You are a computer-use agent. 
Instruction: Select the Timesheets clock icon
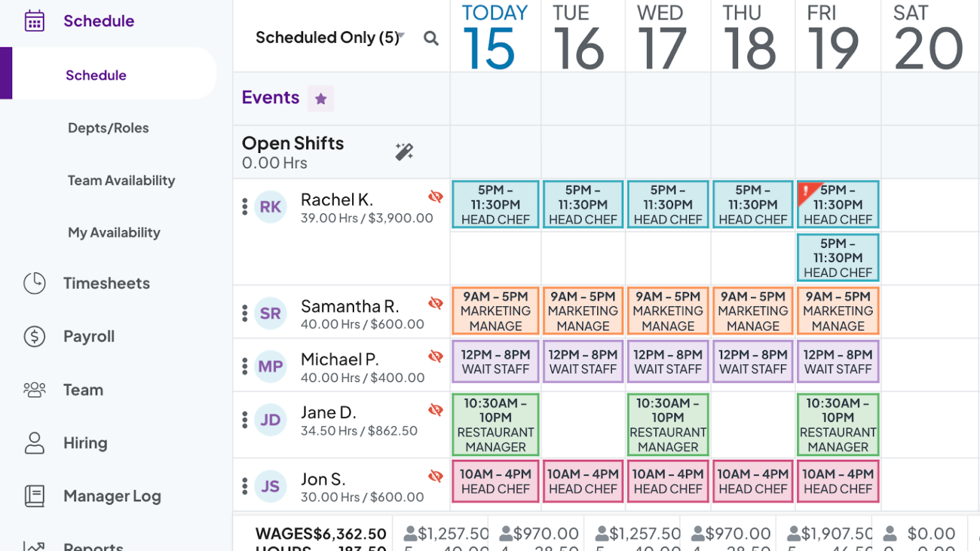coord(35,283)
